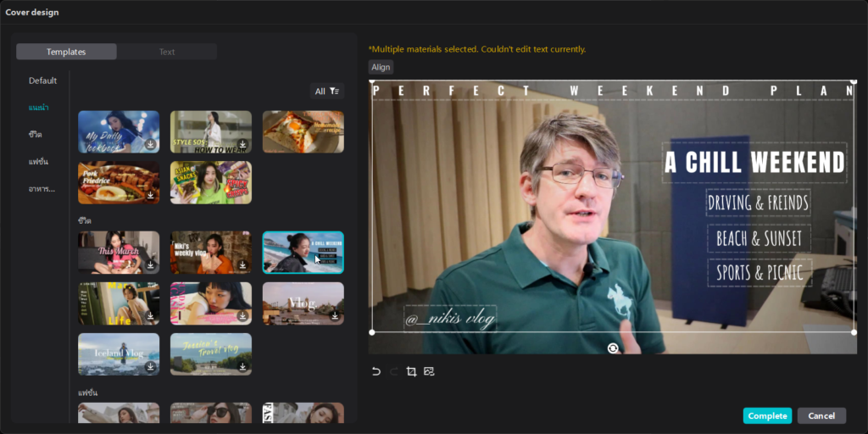Click the replace cover image icon
This screenshot has height=434, width=868.
pyautogui.click(x=429, y=371)
